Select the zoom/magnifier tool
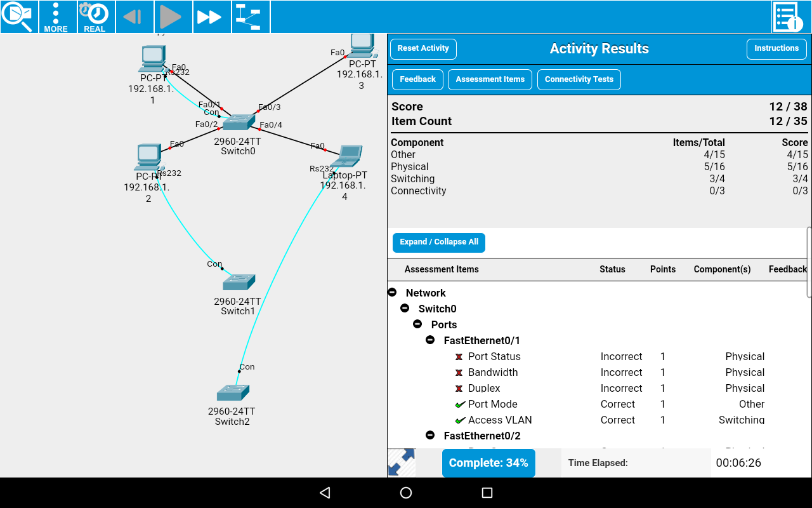This screenshot has height=508, width=812. [18, 17]
